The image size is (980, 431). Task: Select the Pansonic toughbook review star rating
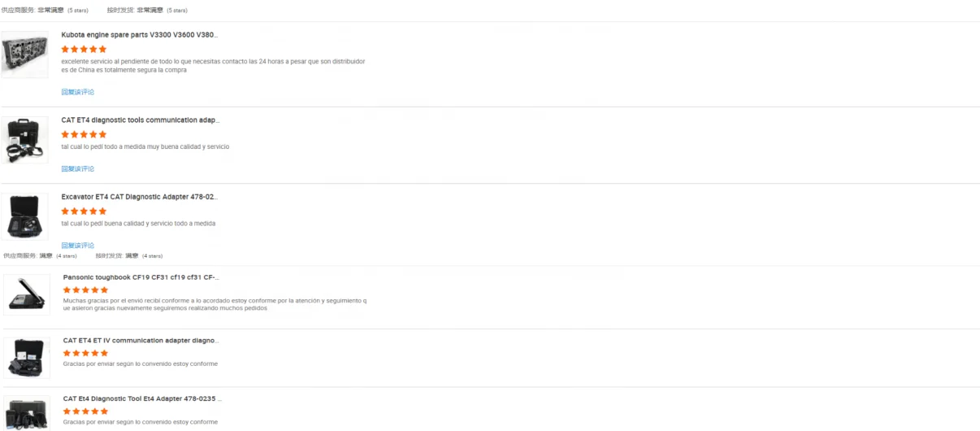85,290
